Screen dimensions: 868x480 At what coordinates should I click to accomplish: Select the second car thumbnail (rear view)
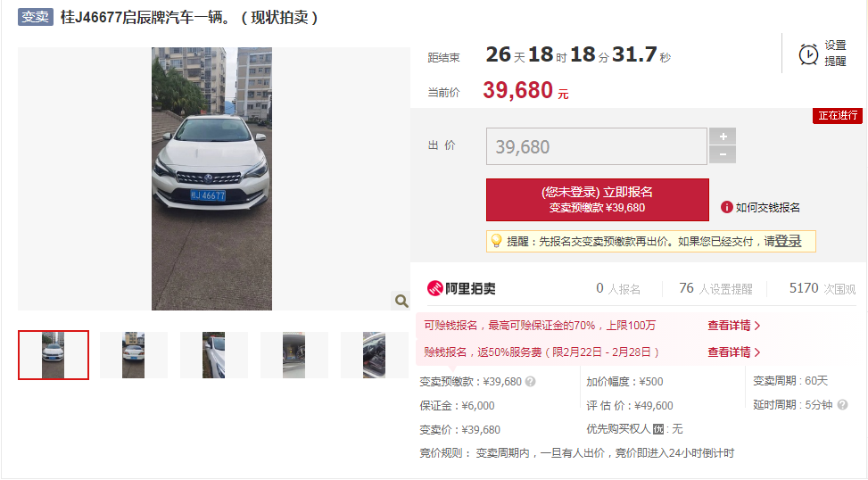pyautogui.click(x=134, y=355)
